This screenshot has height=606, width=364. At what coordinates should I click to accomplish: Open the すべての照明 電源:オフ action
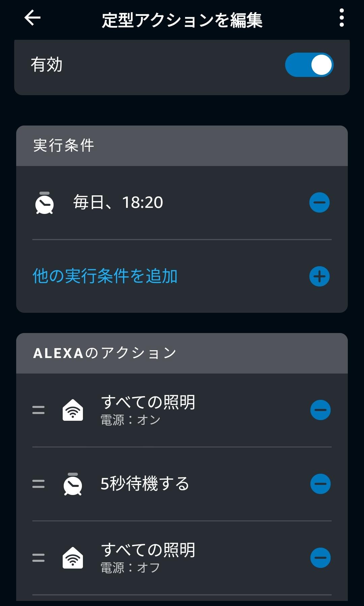(x=148, y=557)
